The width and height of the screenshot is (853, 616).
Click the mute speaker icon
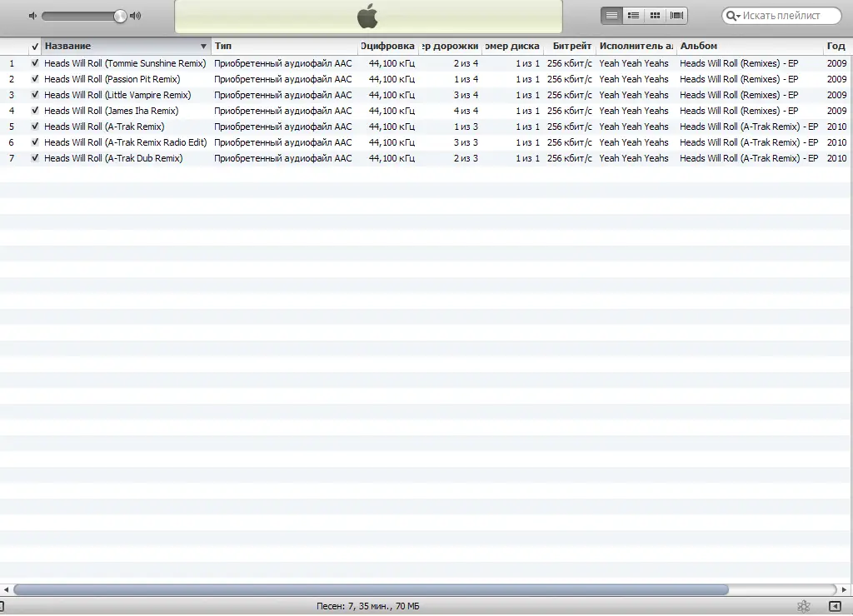pyautogui.click(x=32, y=16)
